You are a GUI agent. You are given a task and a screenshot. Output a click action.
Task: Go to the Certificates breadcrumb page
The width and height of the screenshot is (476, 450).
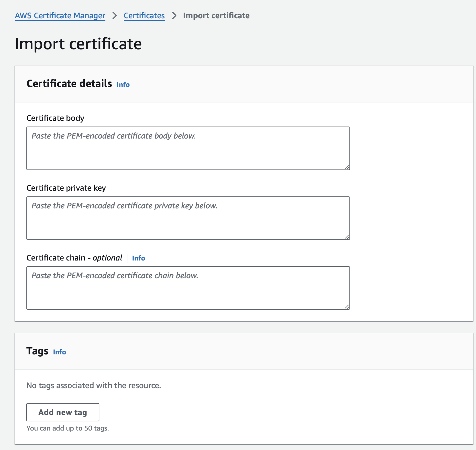click(144, 16)
